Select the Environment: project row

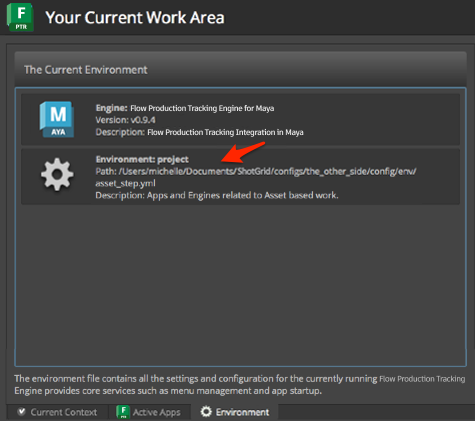pos(240,177)
